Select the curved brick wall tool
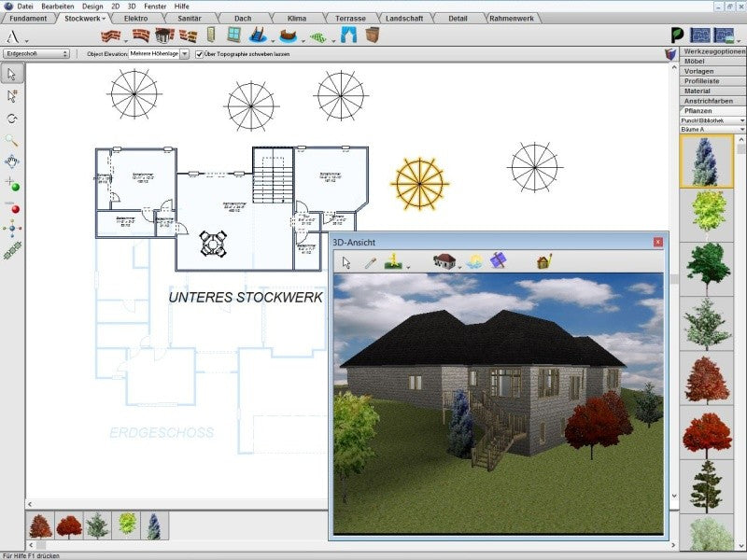The width and height of the screenshot is (747, 560). (x=140, y=35)
